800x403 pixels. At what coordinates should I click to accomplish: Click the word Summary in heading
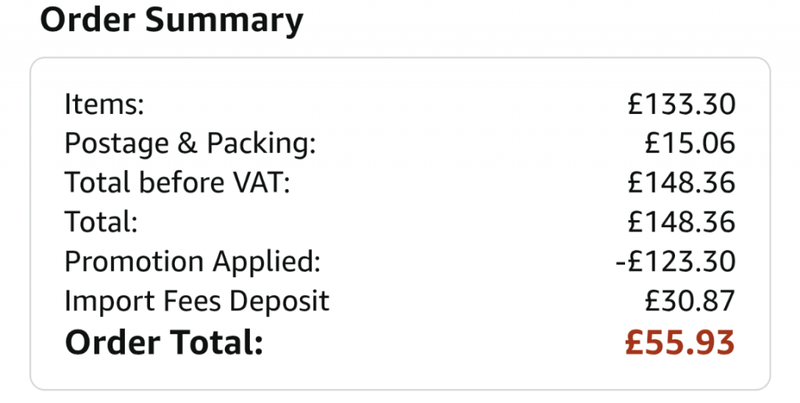pyautogui.click(x=224, y=22)
